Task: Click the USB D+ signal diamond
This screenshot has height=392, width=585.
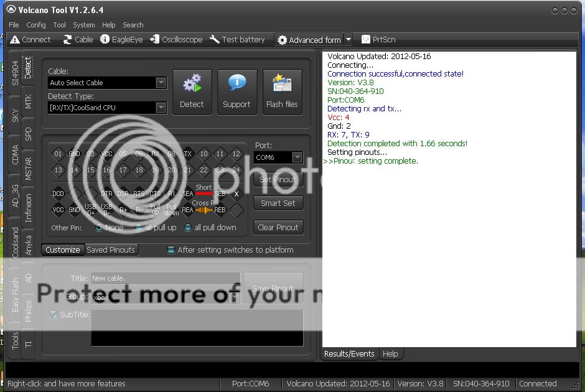Action: click(x=90, y=210)
